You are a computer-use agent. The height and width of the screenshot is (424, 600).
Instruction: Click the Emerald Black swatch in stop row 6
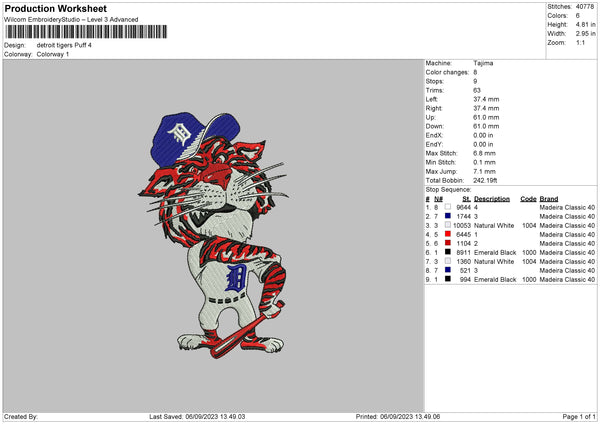(448, 252)
